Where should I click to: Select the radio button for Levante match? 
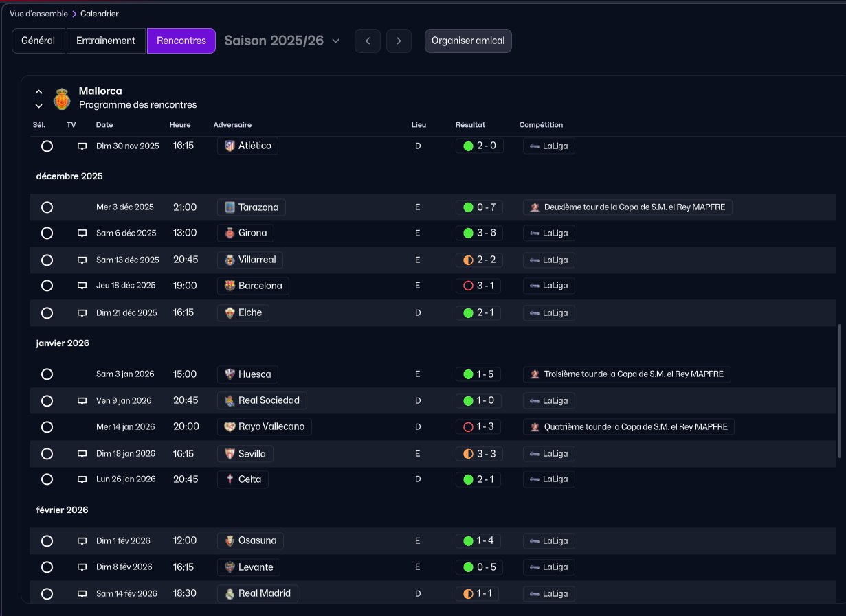pos(47,567)
